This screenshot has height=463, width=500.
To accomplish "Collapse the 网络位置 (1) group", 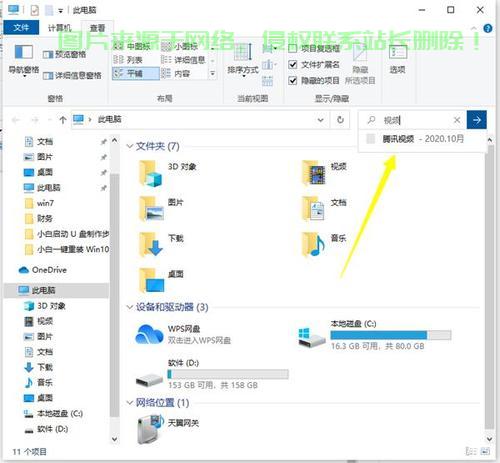I will pos(130,403).
